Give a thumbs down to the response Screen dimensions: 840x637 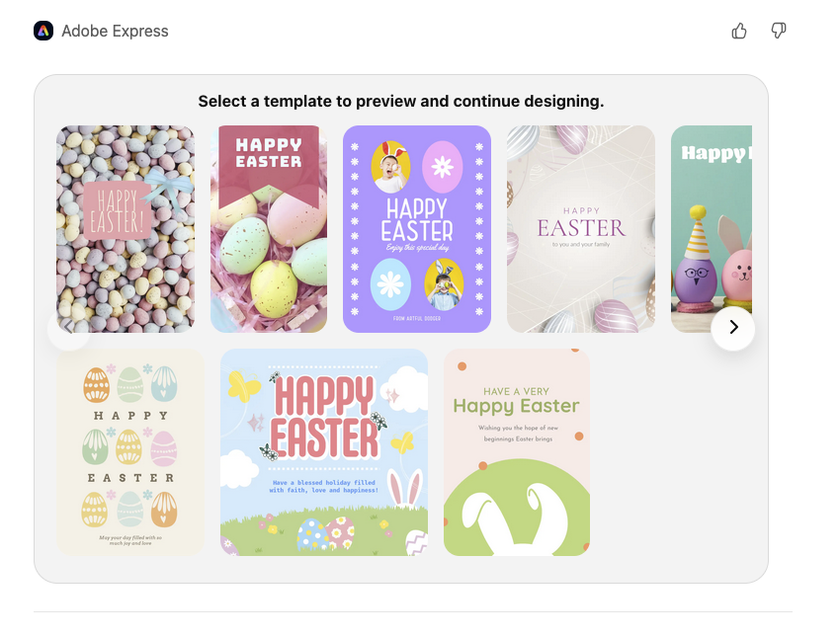coord(779,31)
